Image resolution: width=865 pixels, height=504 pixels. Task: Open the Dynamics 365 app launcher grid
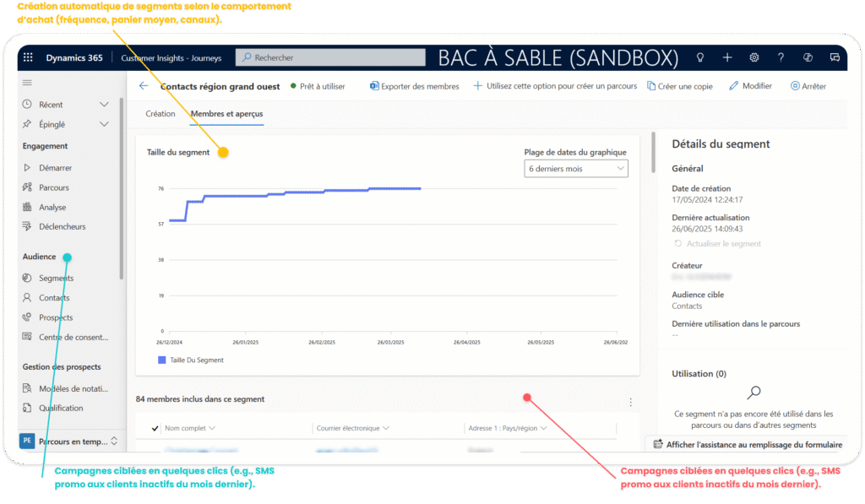28,57
